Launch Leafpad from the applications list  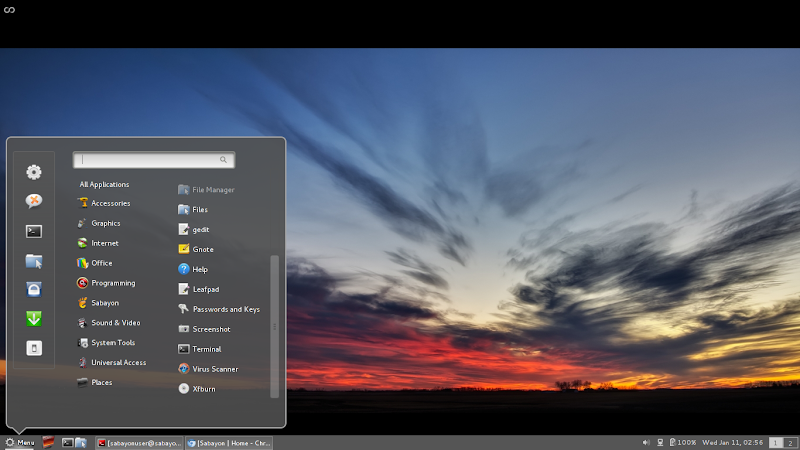pos(204,289)
